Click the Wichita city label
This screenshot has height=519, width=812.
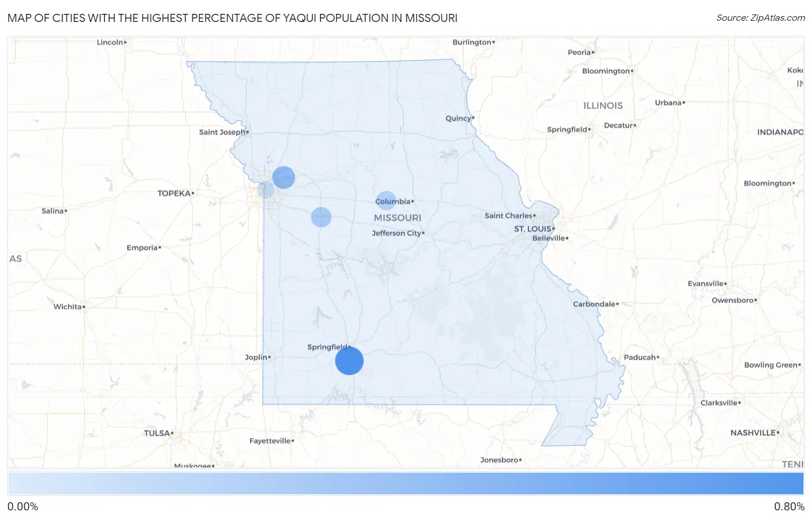pyautogui.click(x=68, y=307)
